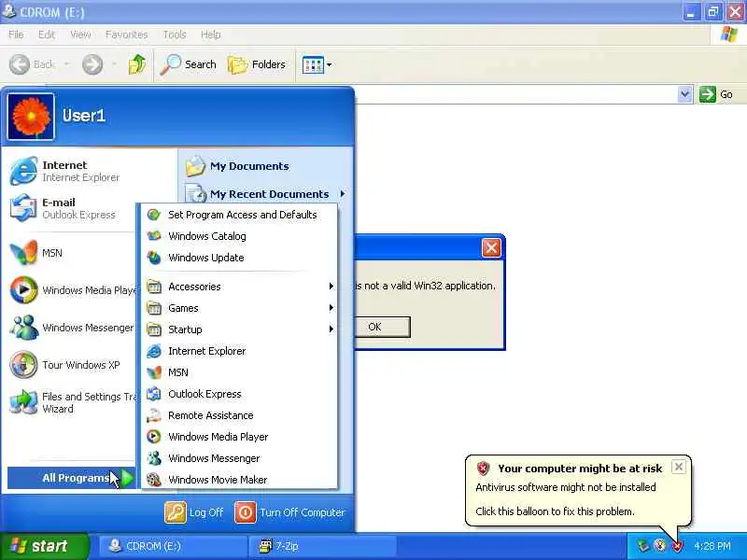Open the File menu

point(16,35)
